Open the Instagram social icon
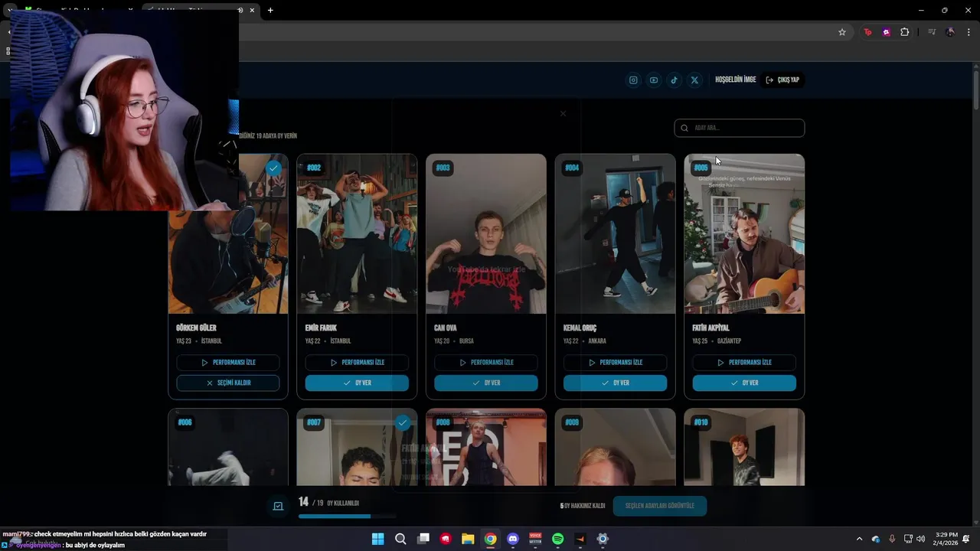The width and height of the screenshot is (980, 551). point(633,80)
